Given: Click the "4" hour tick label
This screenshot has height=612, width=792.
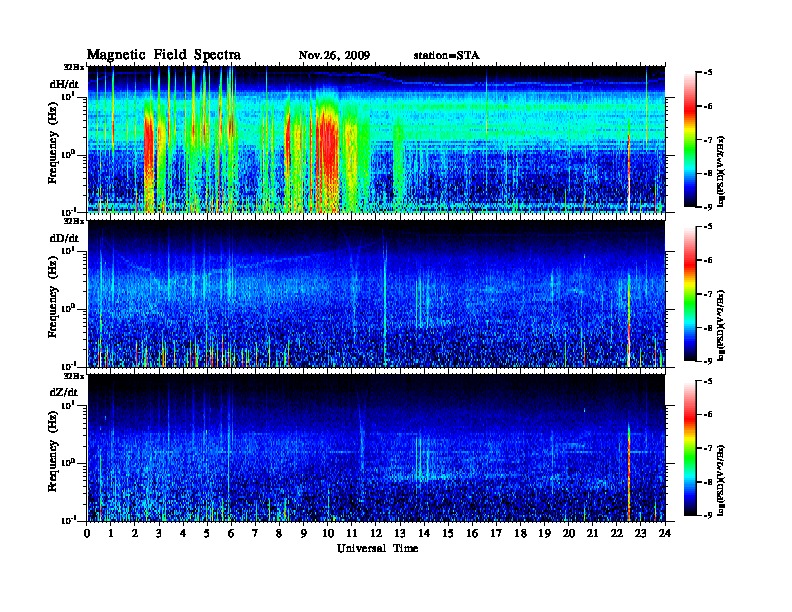Looking at the screenshot, I should [x=183, y=533].
